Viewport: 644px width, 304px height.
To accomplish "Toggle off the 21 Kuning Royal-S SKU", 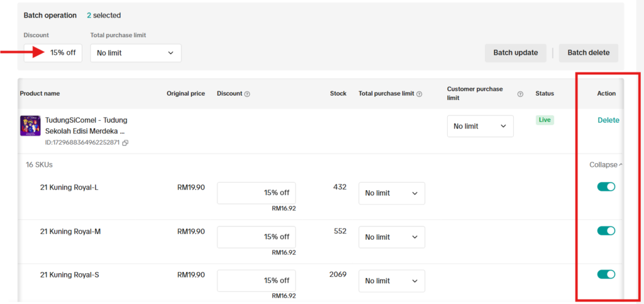I will click(606, 274).
